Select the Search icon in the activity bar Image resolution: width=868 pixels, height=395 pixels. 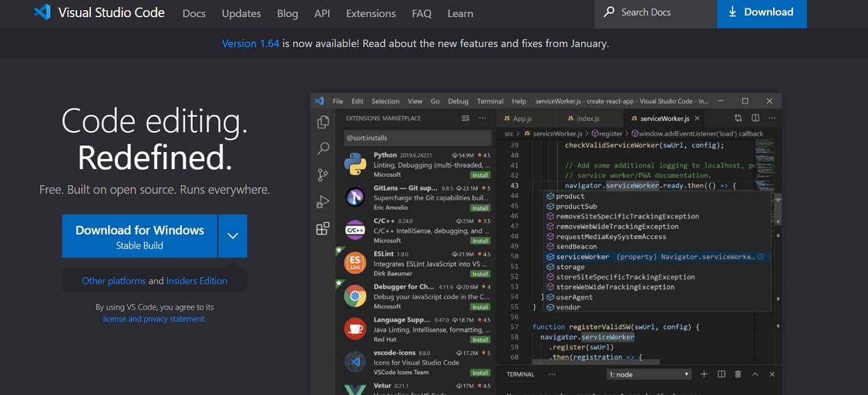tap(323, 148)
